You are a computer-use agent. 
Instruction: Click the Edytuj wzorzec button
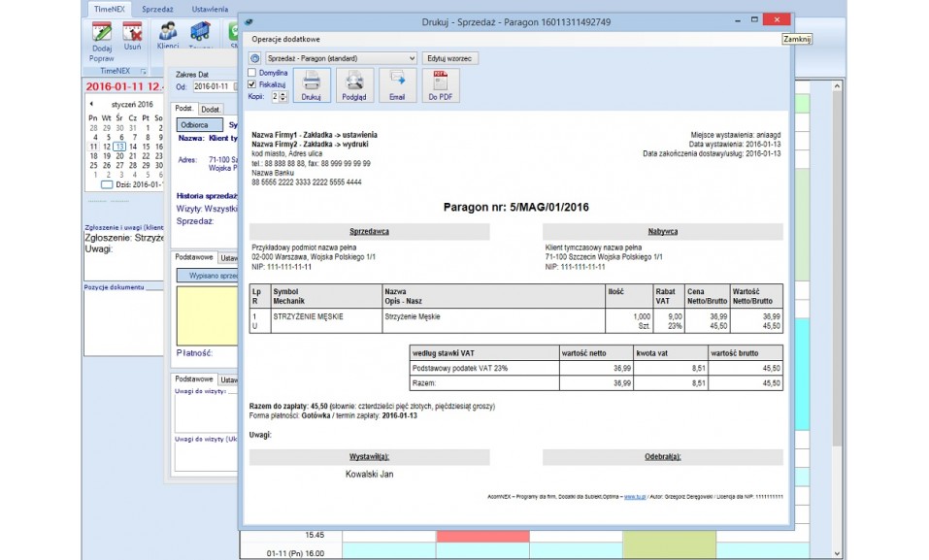coord(449,58)
